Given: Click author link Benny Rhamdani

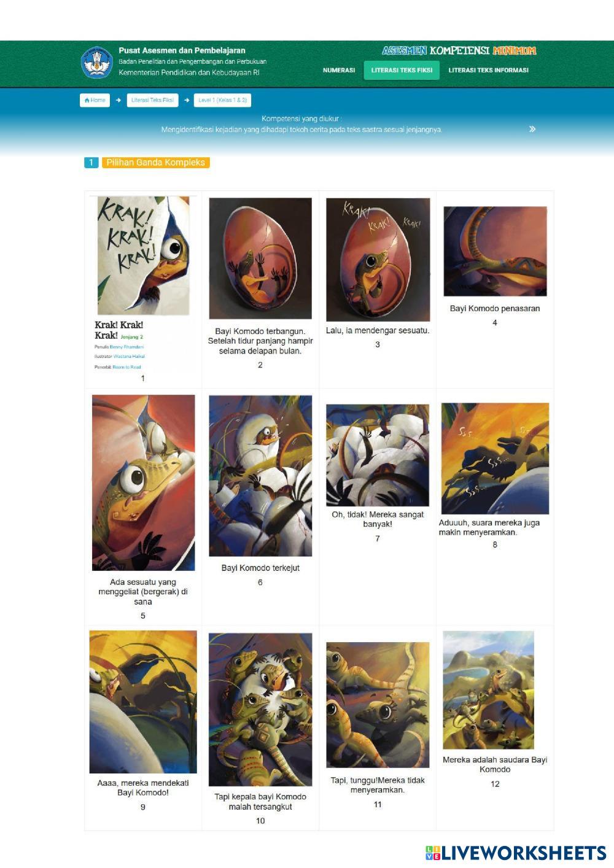Looking at the screenshot, I should click(126, 347).
